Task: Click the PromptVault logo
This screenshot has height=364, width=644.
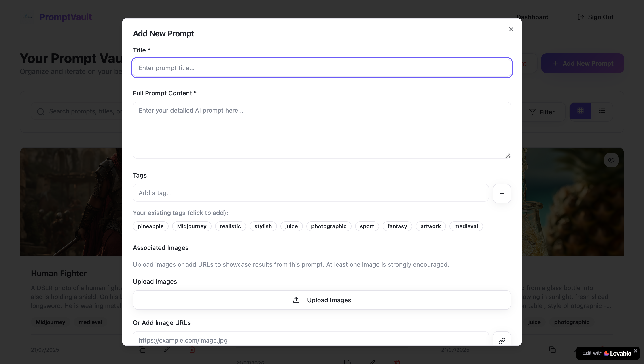Action: tap(55, 17)
